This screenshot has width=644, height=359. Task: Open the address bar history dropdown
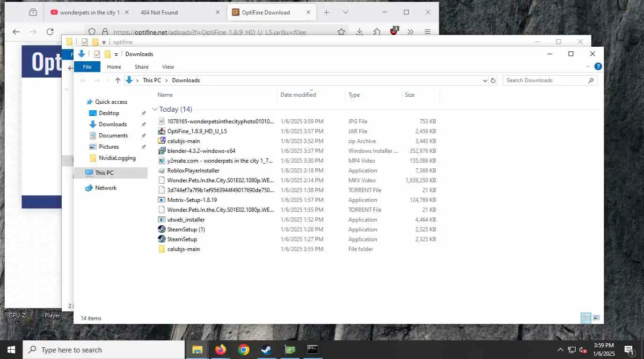485,80
